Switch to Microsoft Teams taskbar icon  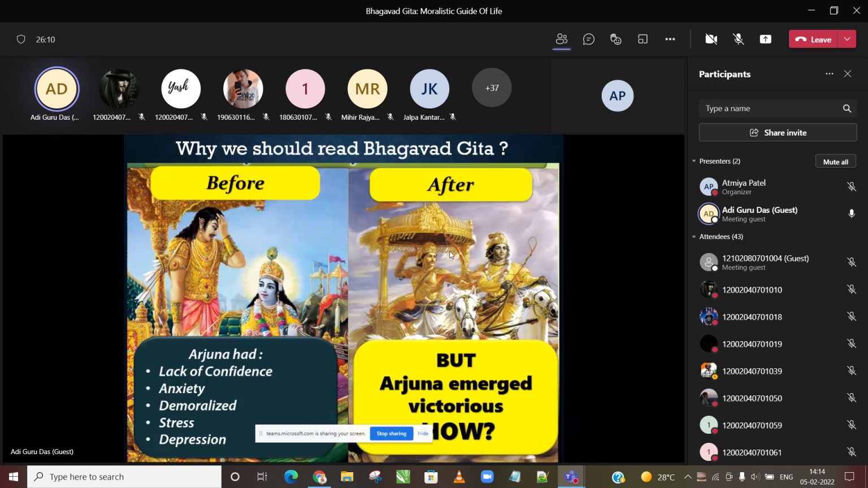[x=571, y=477]
